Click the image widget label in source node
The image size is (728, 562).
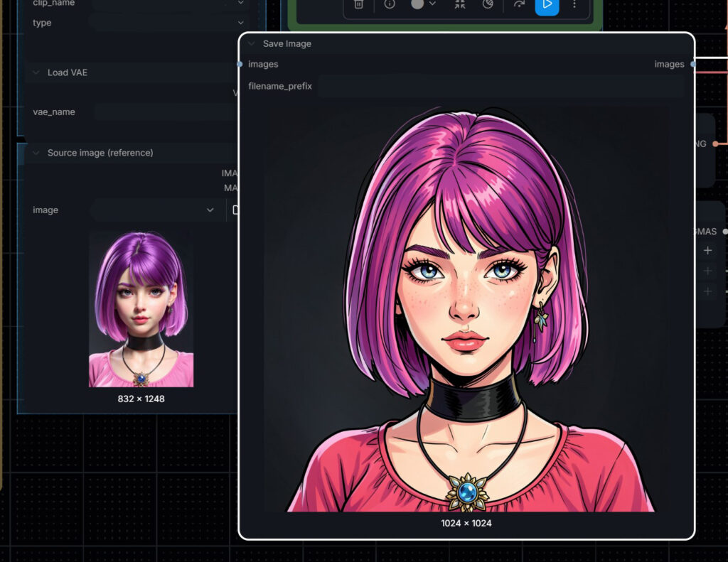[45, 210]
